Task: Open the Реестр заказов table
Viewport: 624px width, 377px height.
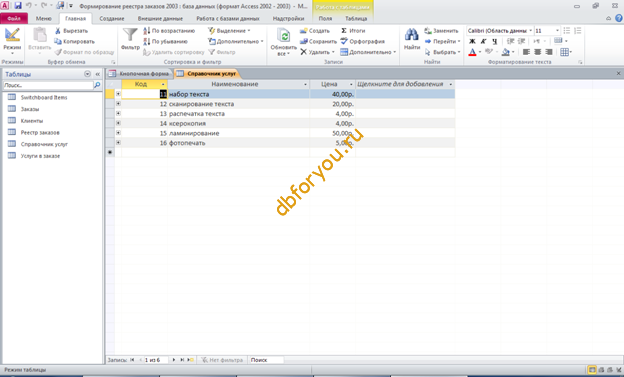Action: [x=40, y=133]
